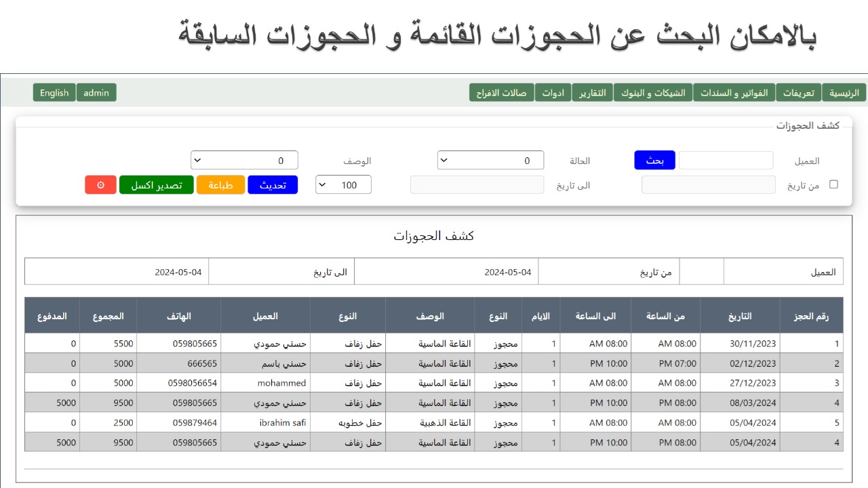Click phone number 059879464
868x488 pixels.
point(195,422)
